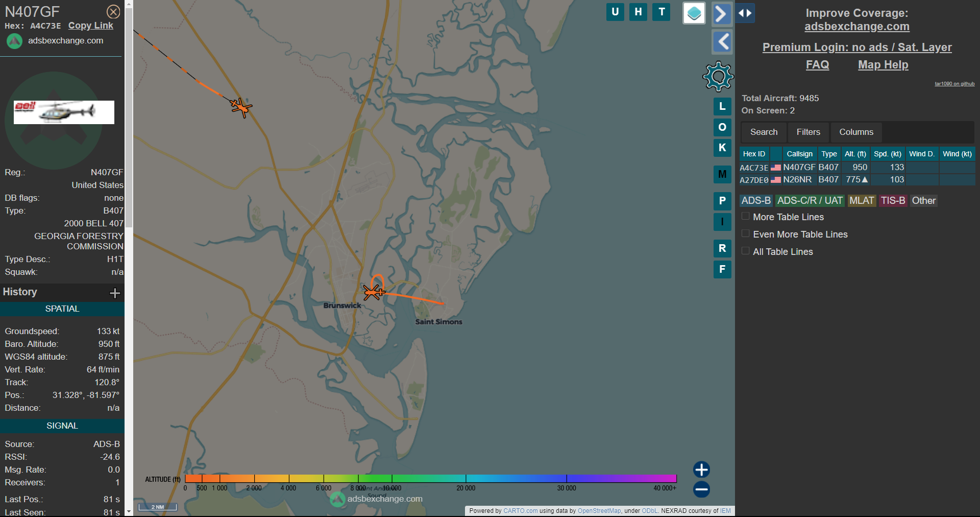Zoom out with the minus button

701,489
